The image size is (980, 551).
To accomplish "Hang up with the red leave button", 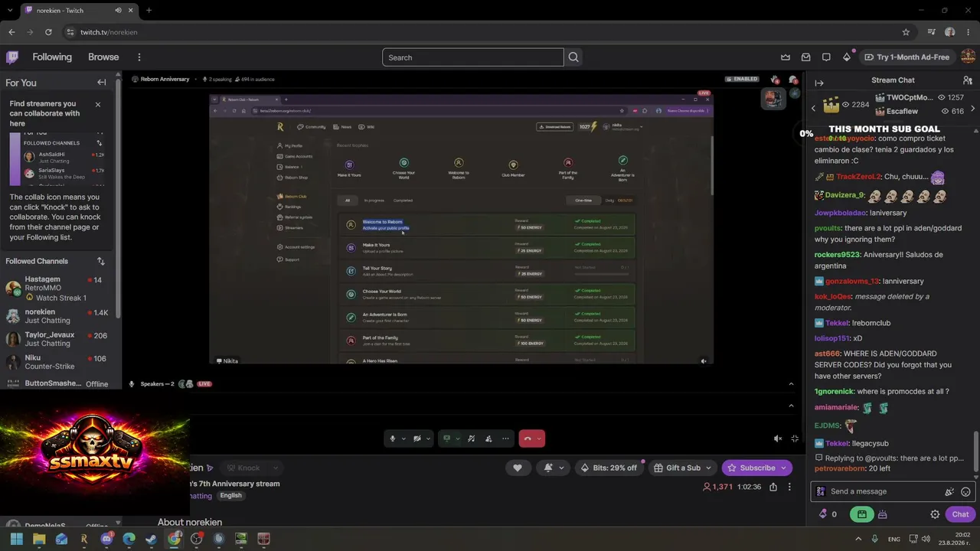I will tap(527, 439).
